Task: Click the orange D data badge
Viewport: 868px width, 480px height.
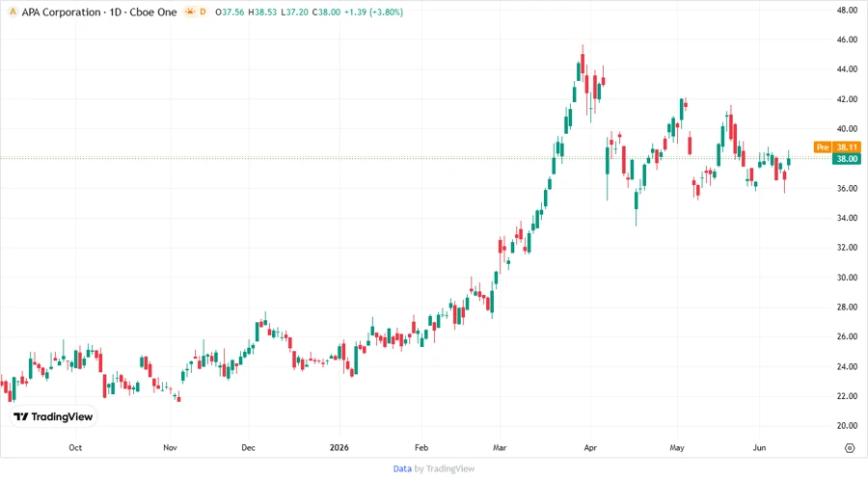Action: click(x=203, y=12)
